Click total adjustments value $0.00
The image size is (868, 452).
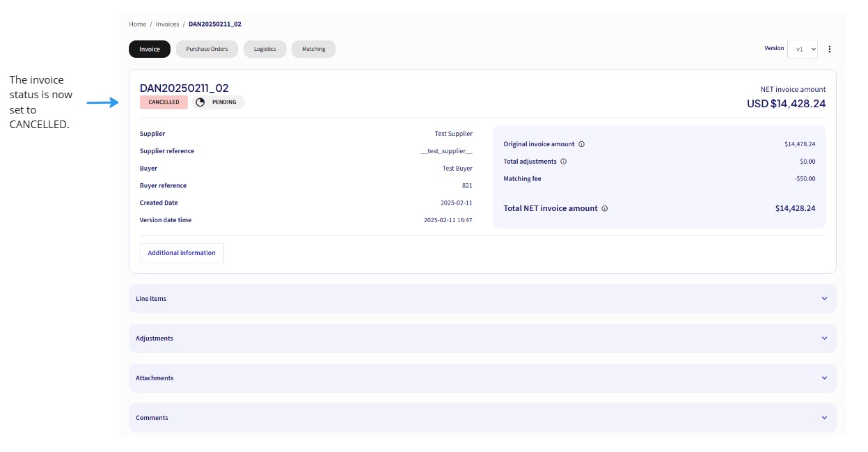tap(807, 162)
